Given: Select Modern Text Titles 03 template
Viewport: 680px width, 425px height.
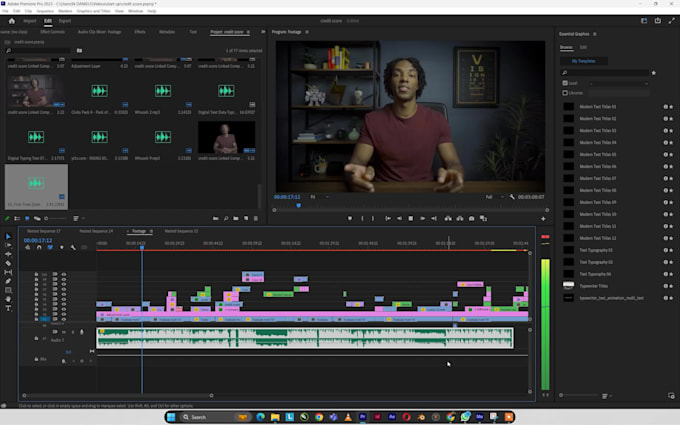Looking at the screenshot, I should pyautogui.click(x=598, y=131).
